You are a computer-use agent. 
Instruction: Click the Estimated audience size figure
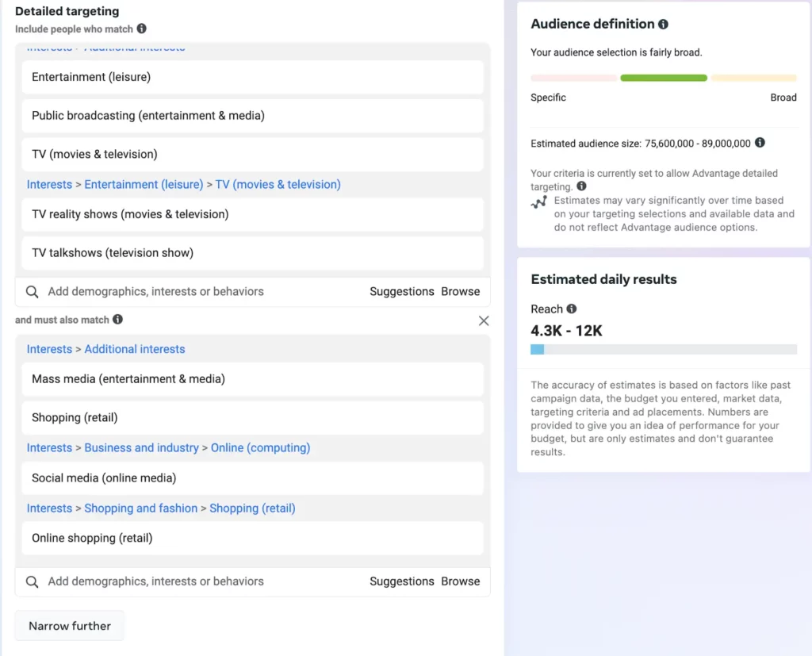pyautogui.click(x=698, y=144)
